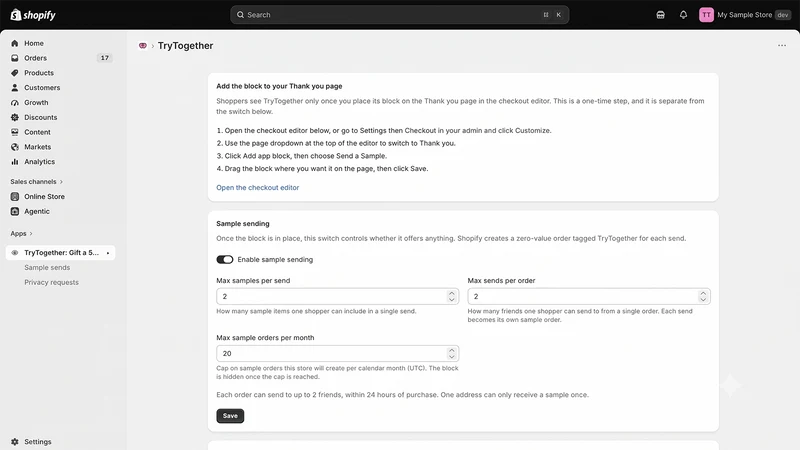The width and height of the screenshot is (800, 450).
Task: Go to Orders in the sidebar
Action: 35,58
